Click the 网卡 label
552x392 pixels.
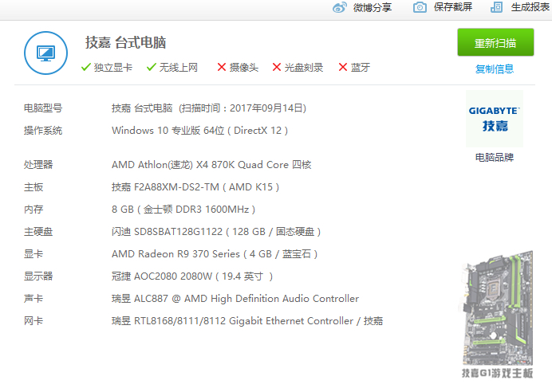click(x=34, y=320)
